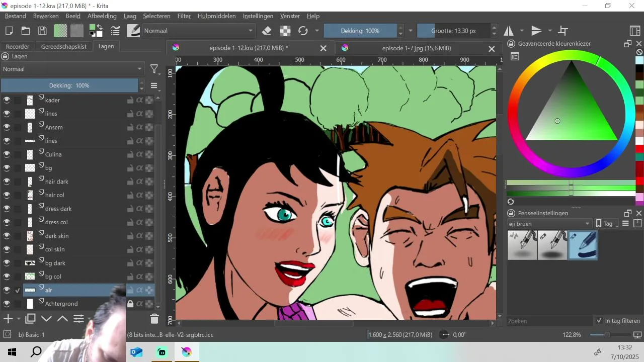
Task: Open the workspace chooser icon
Action: 635,31
